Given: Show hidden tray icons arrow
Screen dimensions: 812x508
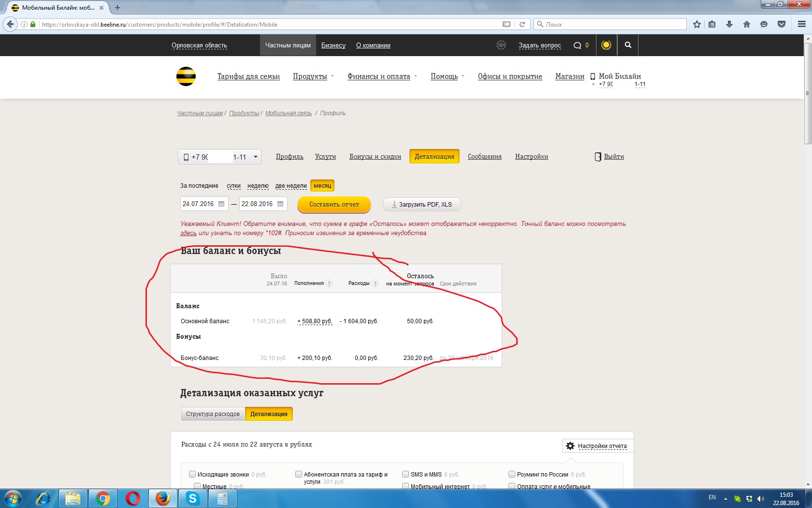Looking at the screenshot, I should pyautogui.click(x=725, y=498).
